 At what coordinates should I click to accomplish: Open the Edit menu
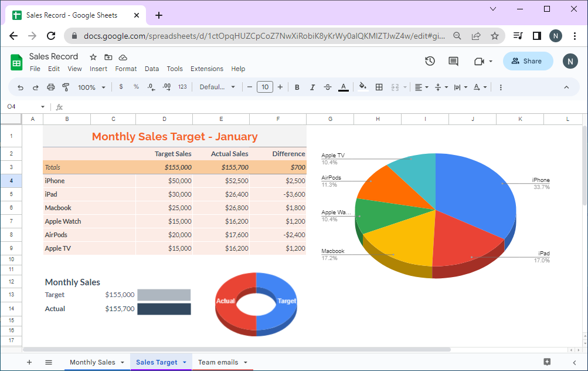(x=53, y=69)
